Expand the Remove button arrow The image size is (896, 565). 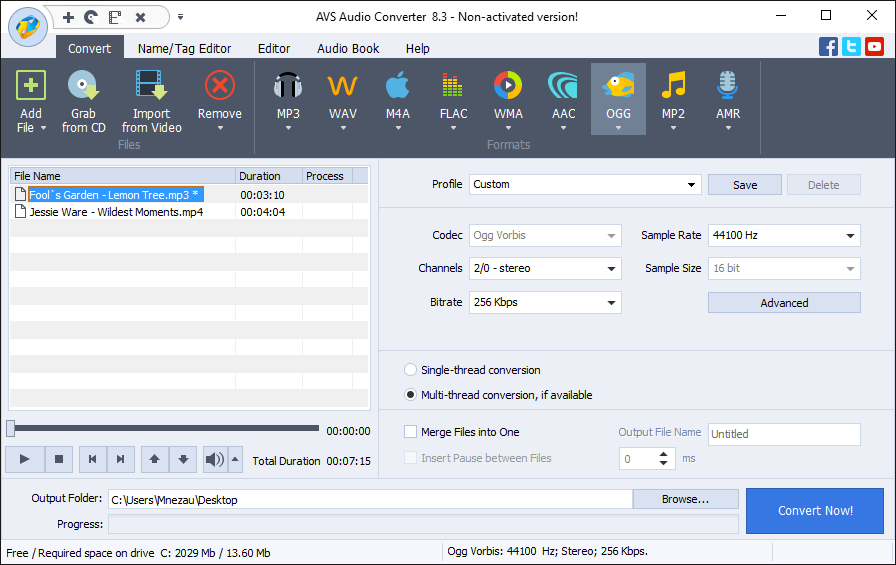220,128
